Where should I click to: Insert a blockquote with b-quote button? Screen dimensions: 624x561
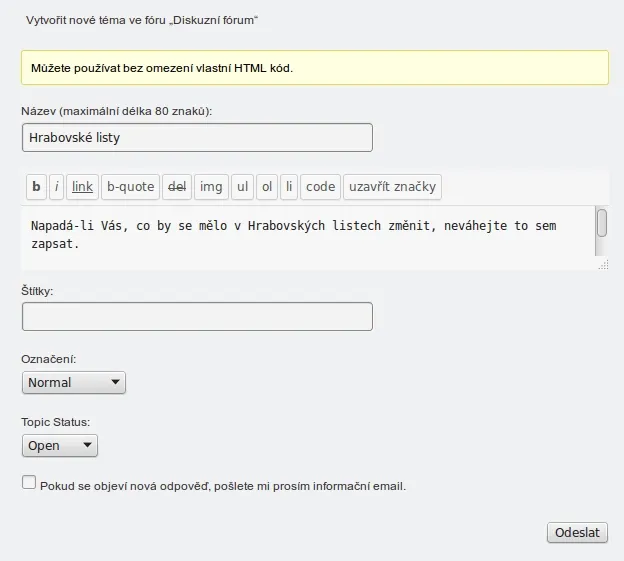pyautogui.click(x=131, y=187)
